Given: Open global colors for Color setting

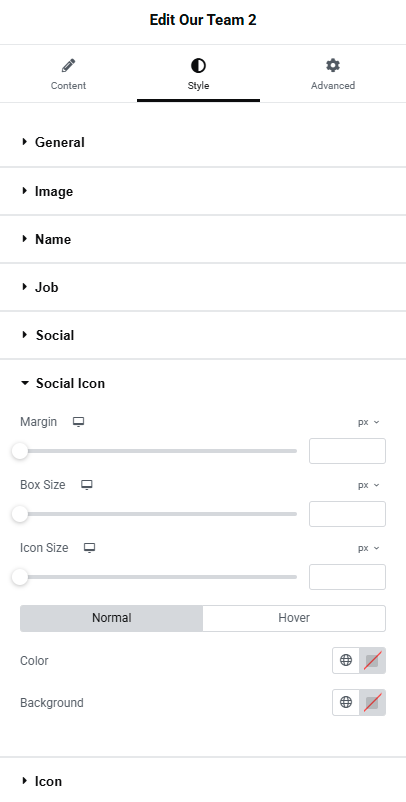Looking at the screenshot, I should [346, 660].
